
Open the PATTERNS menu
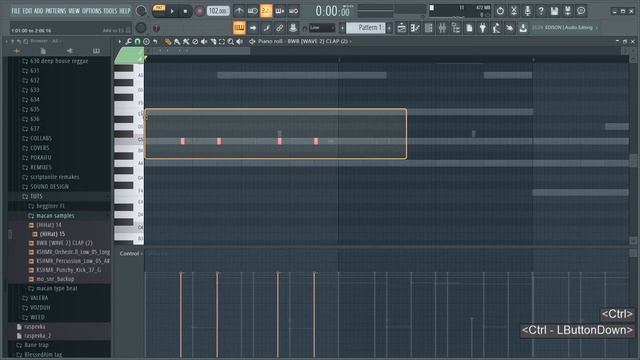56,11
